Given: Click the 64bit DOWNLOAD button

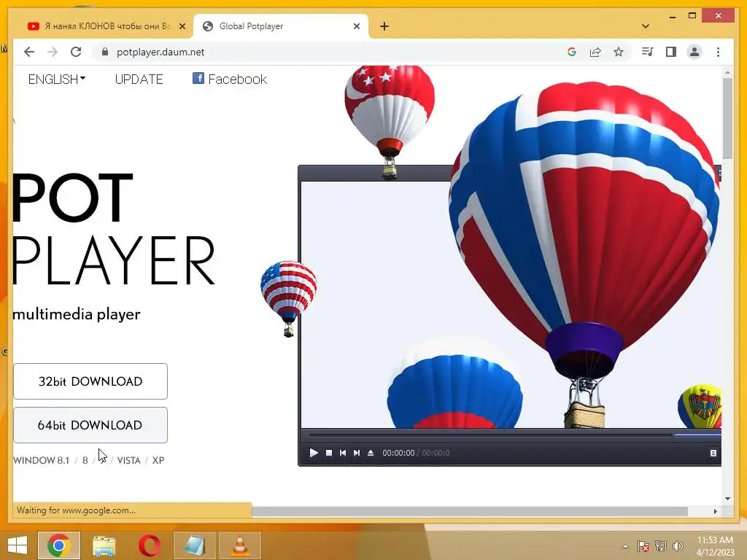Looking at the screenshot, I should pyautogui.click(x=90, y=425).
